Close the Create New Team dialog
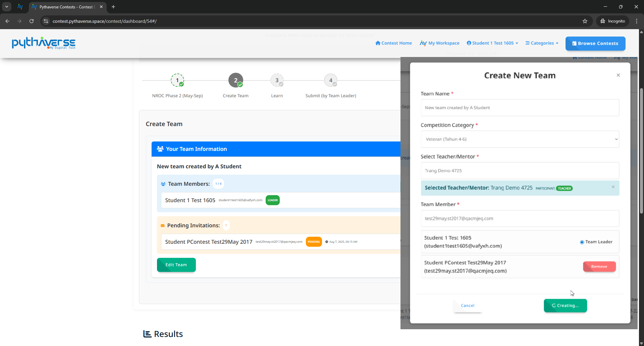This screenshot has height=346, width=644. coord(618,75)
